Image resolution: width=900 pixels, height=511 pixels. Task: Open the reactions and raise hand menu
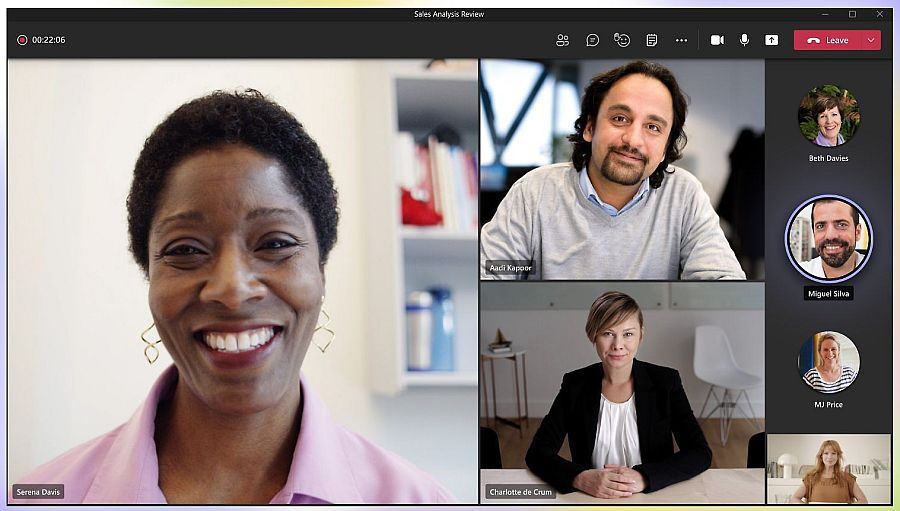click(622, 40)
